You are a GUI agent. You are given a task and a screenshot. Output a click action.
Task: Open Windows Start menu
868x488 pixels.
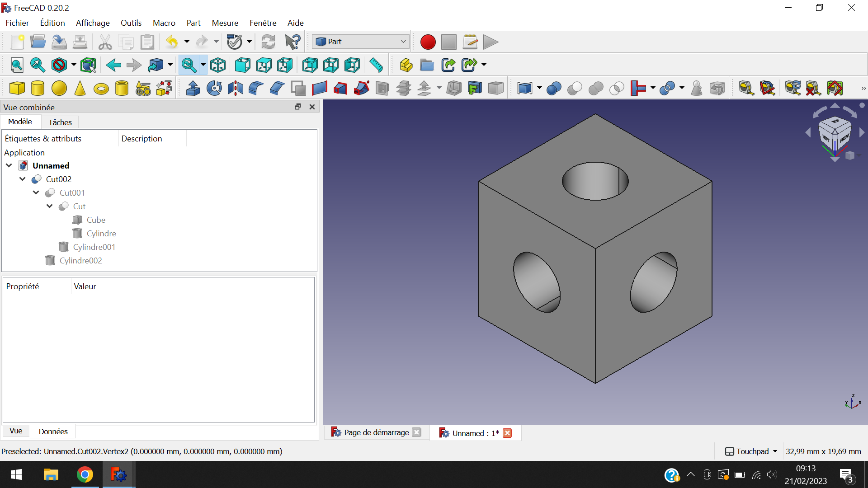[16, 474]
